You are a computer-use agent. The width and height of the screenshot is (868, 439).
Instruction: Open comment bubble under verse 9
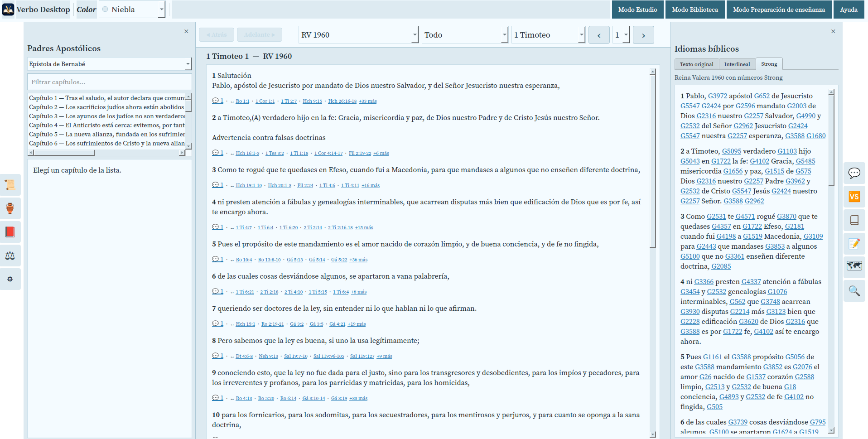[217, 398]
